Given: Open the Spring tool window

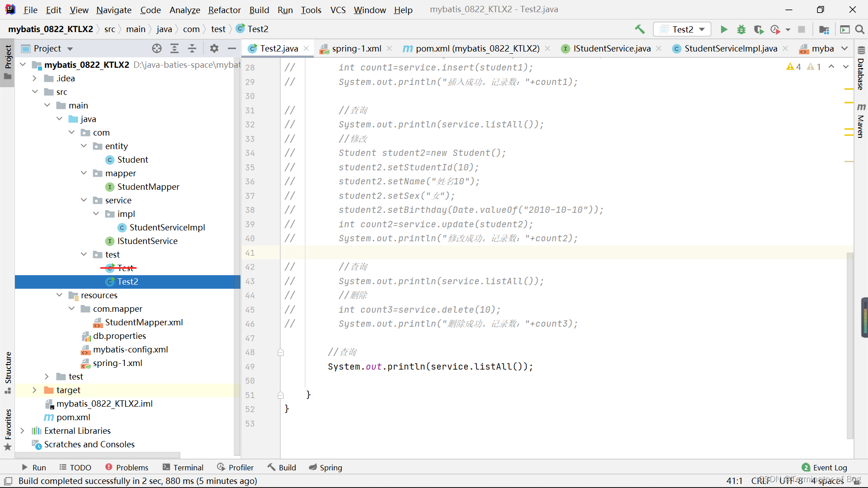Looking at the screenshot, I should (325, 468).
